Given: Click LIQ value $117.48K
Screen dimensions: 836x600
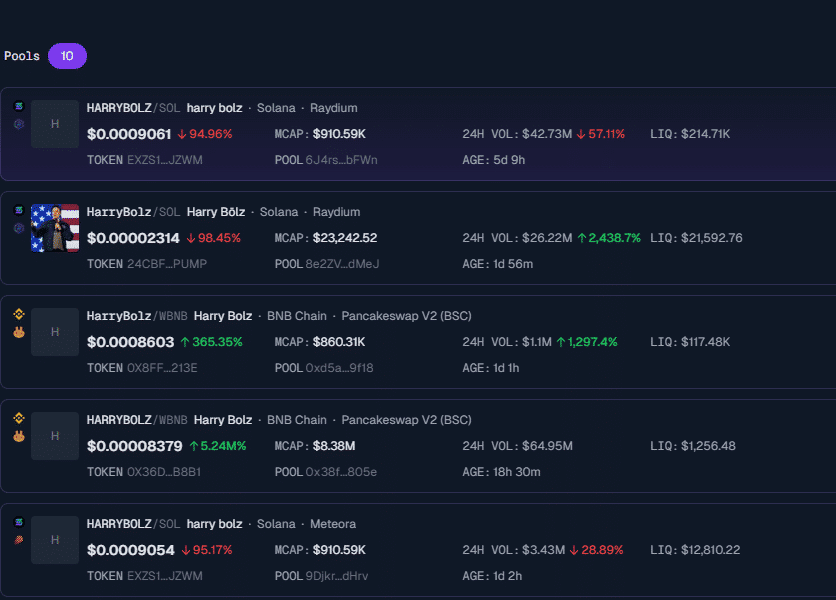Looking at the screenshot, I should pos(705,342).
